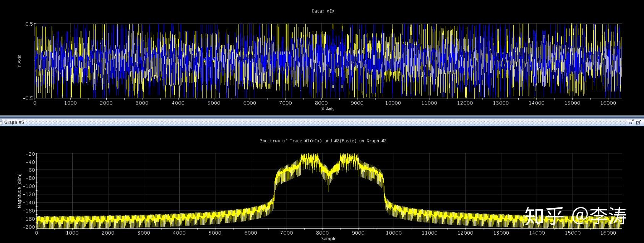
Task: Click the -0.5 tick on dIx Y axis
Action: tap(28, 98)
